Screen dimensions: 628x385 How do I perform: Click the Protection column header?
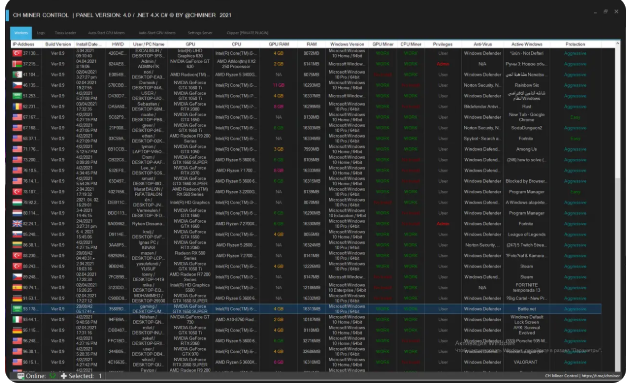tap(576, 44)
